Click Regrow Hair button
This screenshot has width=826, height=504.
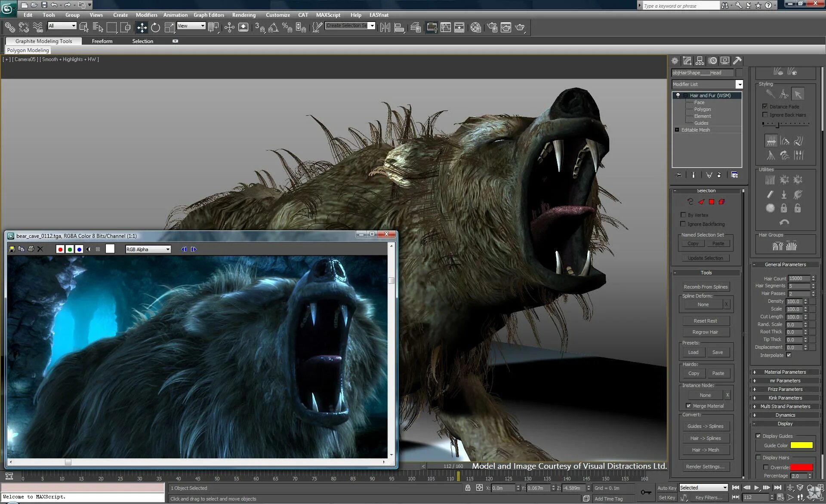pos(706,331)
